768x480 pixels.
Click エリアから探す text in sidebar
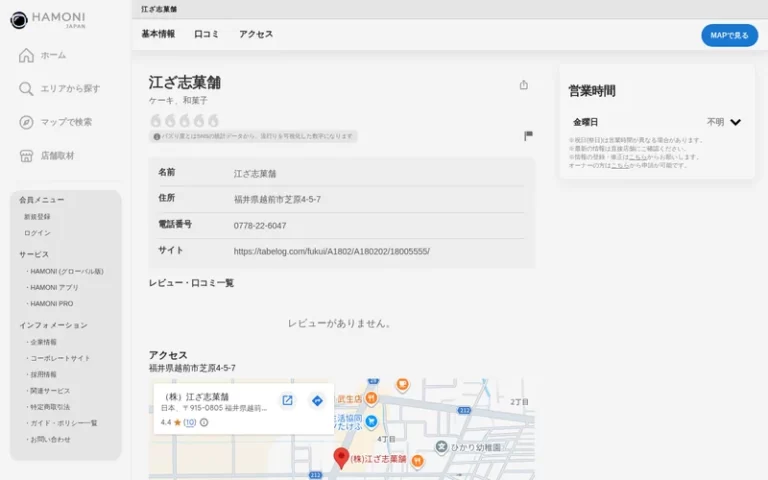pos(70,89)
